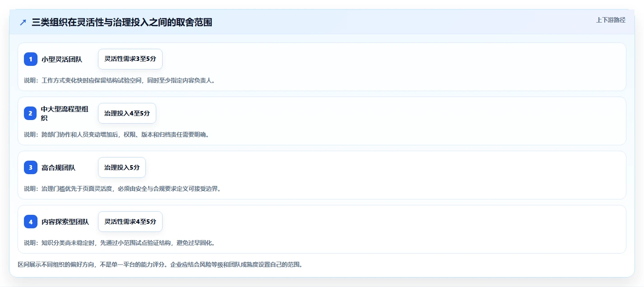Screen dimensions: 644x287
Task: Select the 治理投入5分 tag
Action: tap(122, 167)
